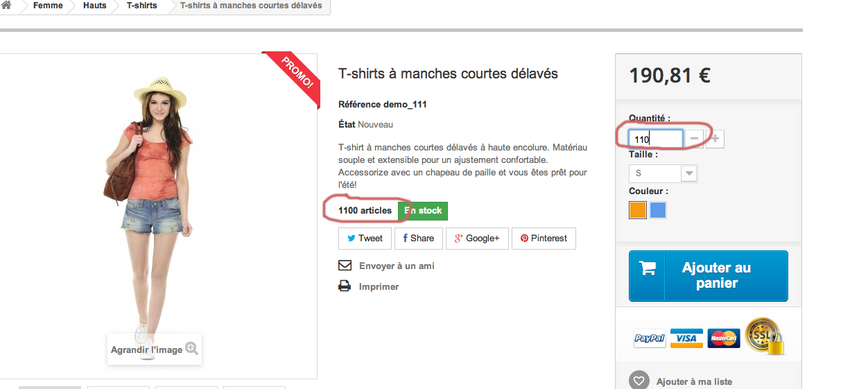This screenshot has width=868, height=389.
Task: Click the quantity input field
Action: pos(656,139)
